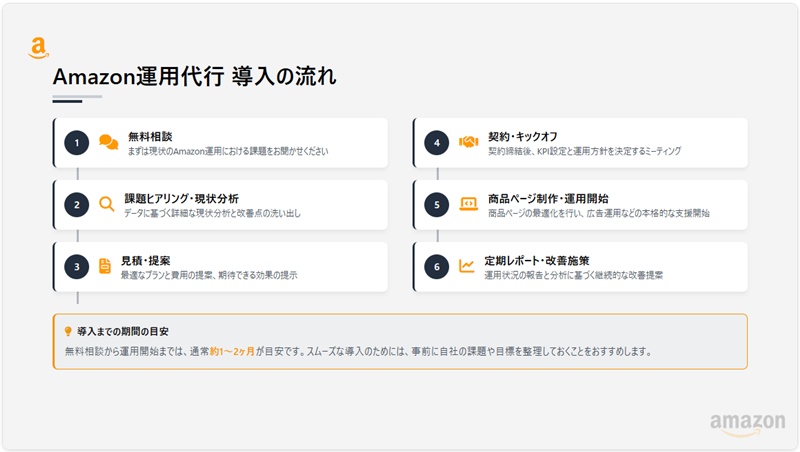Viewport: 800px width, 452px height.
Task: Click the step 5 number circle
Action: (x=437, y=205)
